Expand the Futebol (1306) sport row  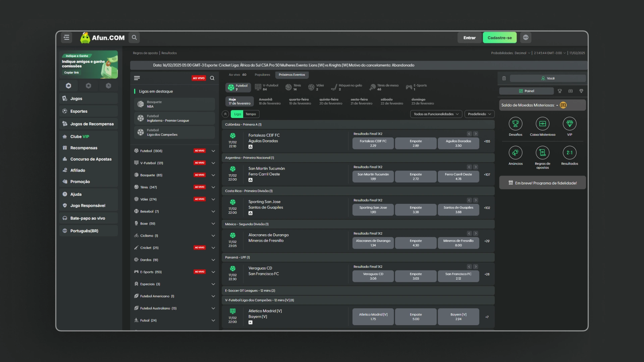pyautogui.click(x=174, y=151)
